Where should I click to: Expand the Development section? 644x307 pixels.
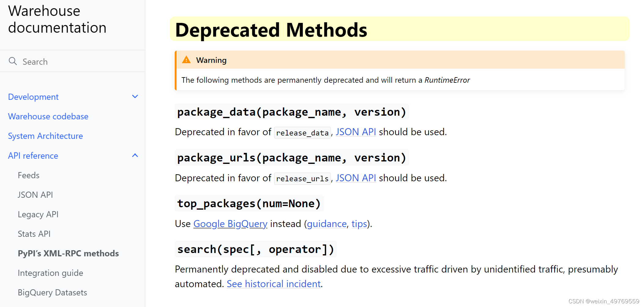coord(135,96)
